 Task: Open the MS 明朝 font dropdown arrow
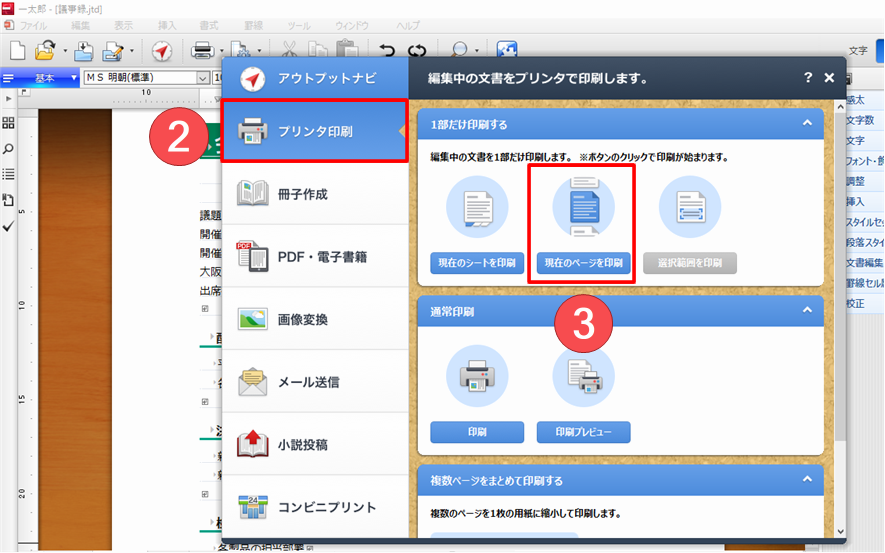coord(203,78)
